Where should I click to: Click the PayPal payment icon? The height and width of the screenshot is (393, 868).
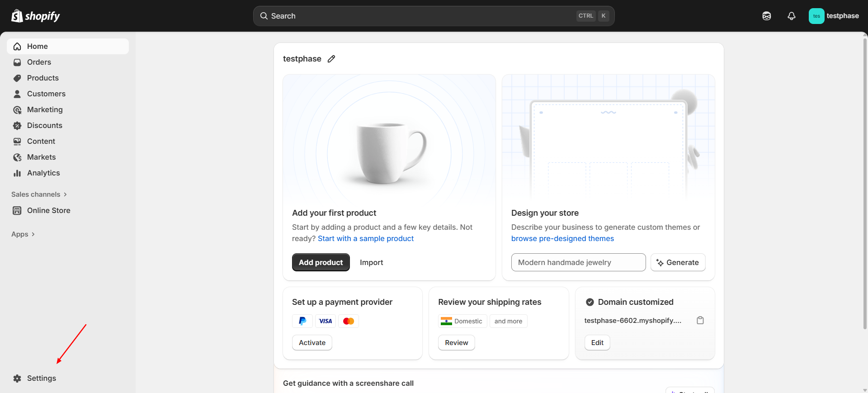[302, 321]
